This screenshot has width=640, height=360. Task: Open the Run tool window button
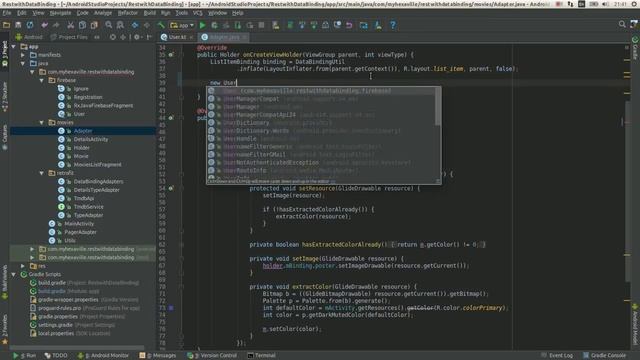[x=24, y=356]
